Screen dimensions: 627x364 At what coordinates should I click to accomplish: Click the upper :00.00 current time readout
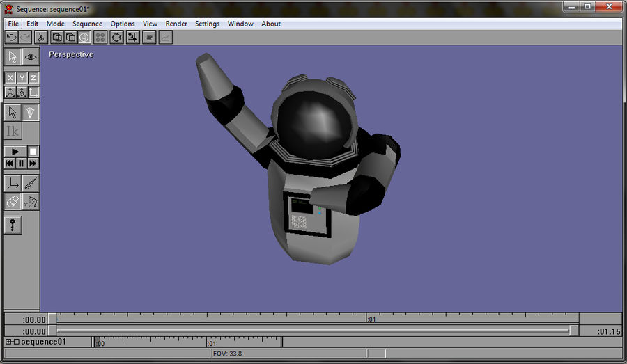[x=34, y=319]
